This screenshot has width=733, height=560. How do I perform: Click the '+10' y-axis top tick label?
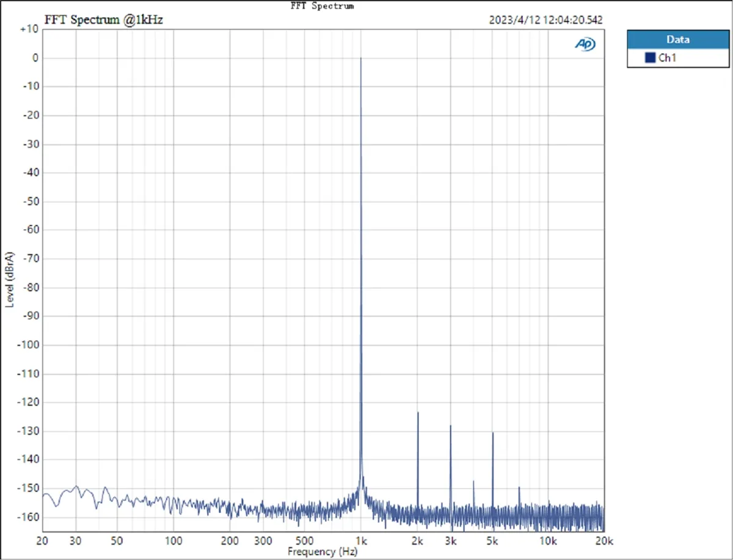tap(29, 29)
